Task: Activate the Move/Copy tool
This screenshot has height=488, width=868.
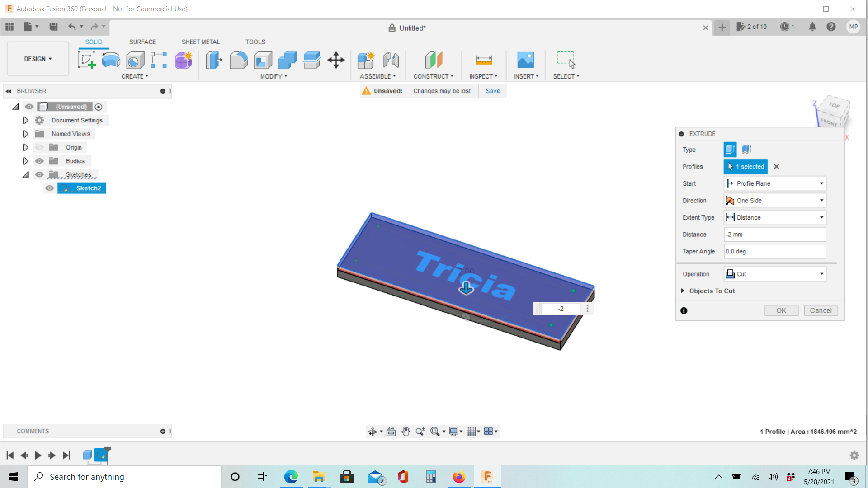Action: click(336, 60)
